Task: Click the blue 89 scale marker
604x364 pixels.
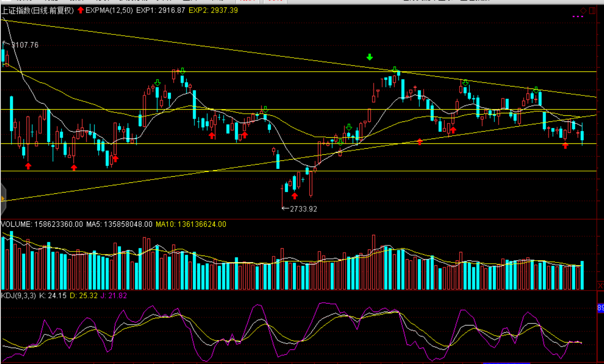Action: pyautogui.click(x=600, y=308)
